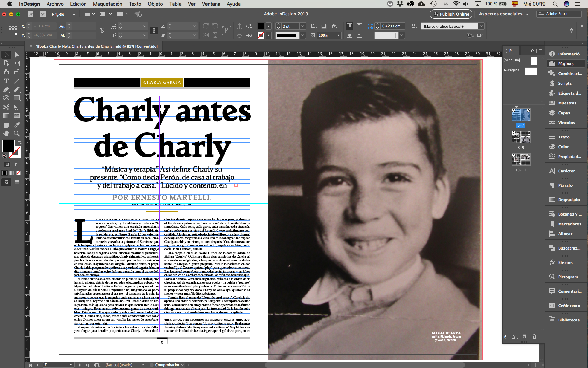Open the Maquetación menu
Image resolution: width=588 pixels, height=368 pixels.
(107, 4)
